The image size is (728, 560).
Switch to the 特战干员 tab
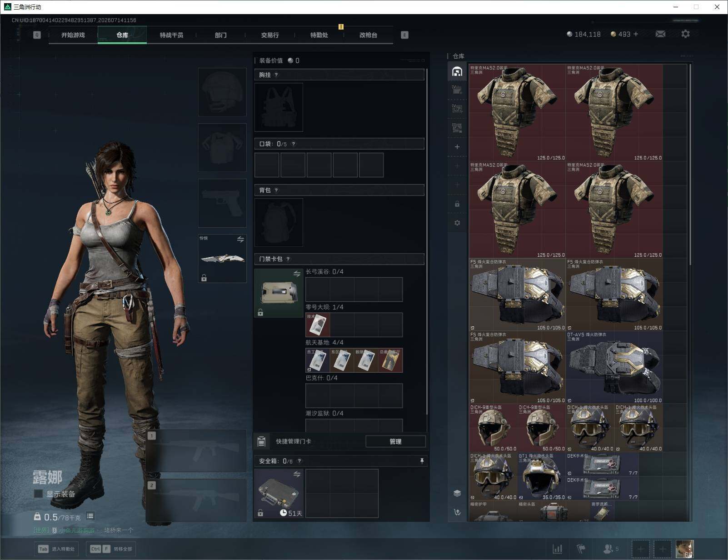pos(171,35)
